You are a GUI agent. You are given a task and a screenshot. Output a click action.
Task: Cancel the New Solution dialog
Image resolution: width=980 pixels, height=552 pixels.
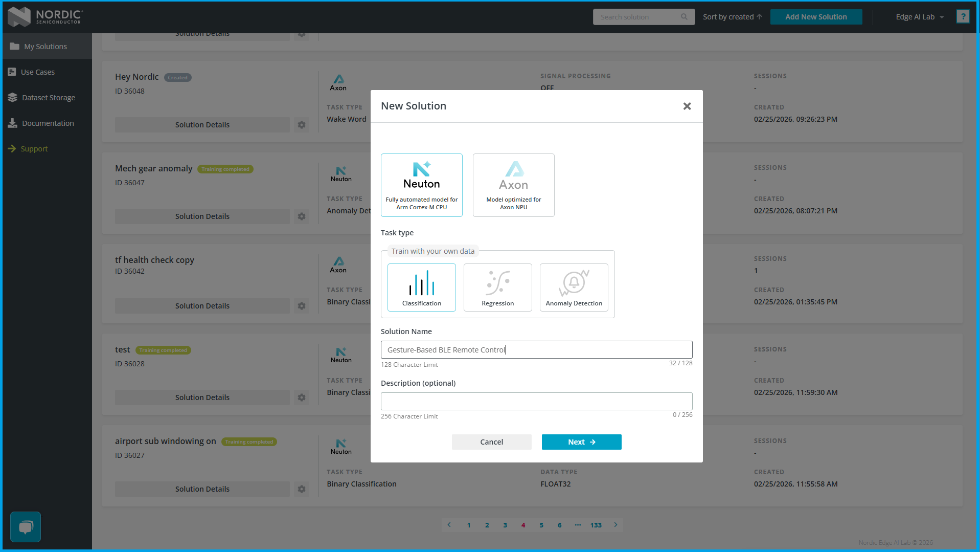tap(492, 442)
